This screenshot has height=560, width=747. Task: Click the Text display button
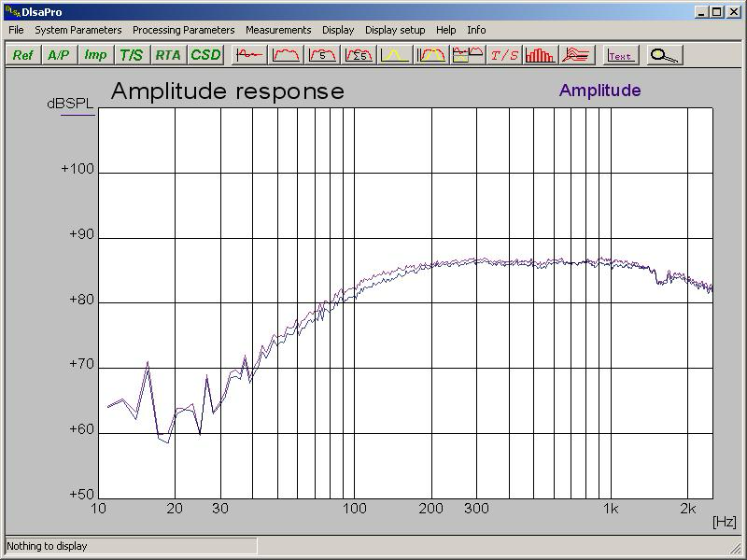621,55
